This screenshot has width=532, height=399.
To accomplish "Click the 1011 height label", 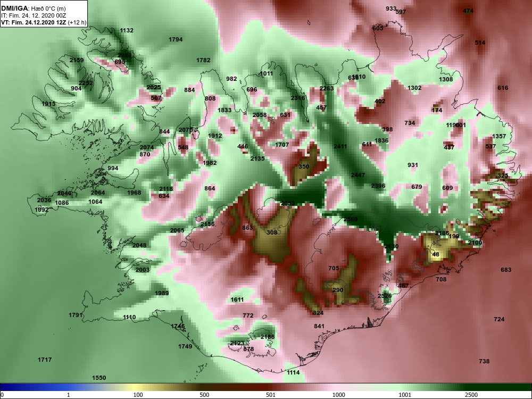I will [x=267, y=73].
